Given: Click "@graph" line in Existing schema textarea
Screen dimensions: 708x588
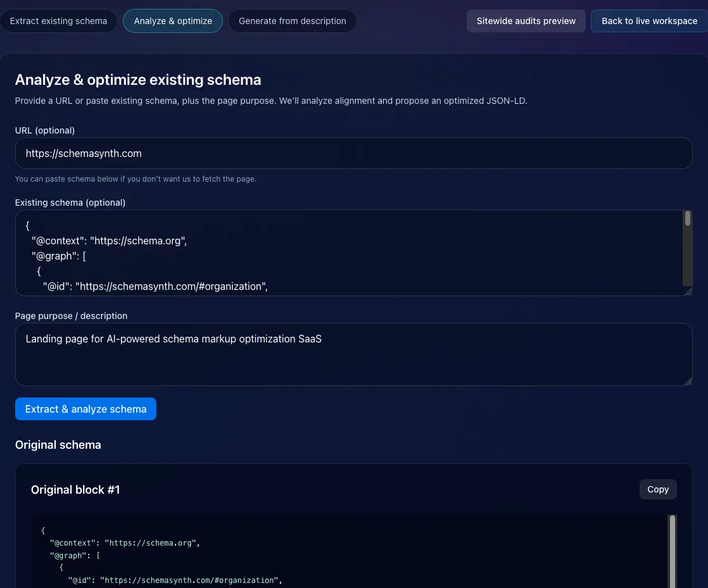Looking at the screenshot, I should pos(59,256).
